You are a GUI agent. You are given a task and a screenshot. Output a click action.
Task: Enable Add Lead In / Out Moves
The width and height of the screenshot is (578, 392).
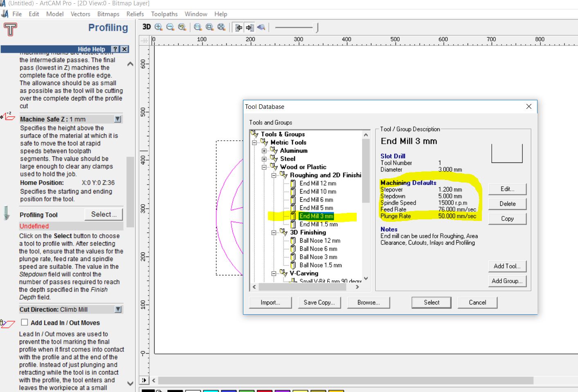click(25, 322)
